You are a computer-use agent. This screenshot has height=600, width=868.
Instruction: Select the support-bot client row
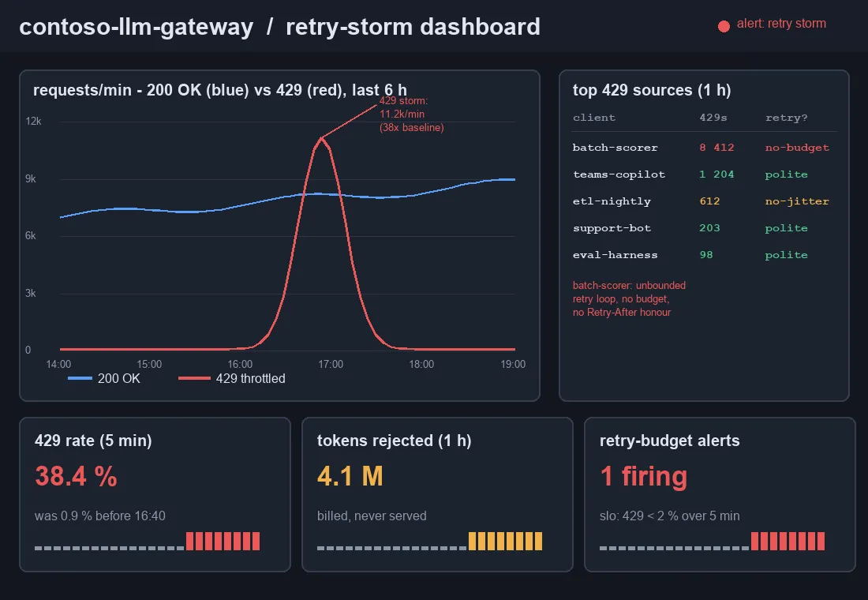704,228
